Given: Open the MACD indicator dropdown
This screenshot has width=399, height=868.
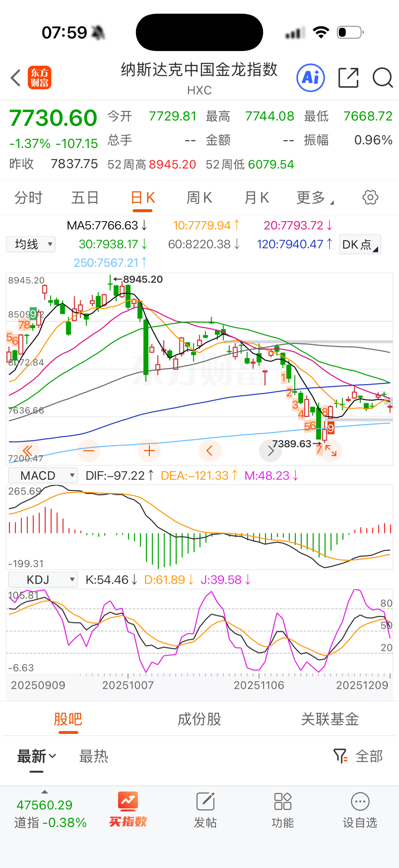Looking at the screenshot, I should coord(43,475).
